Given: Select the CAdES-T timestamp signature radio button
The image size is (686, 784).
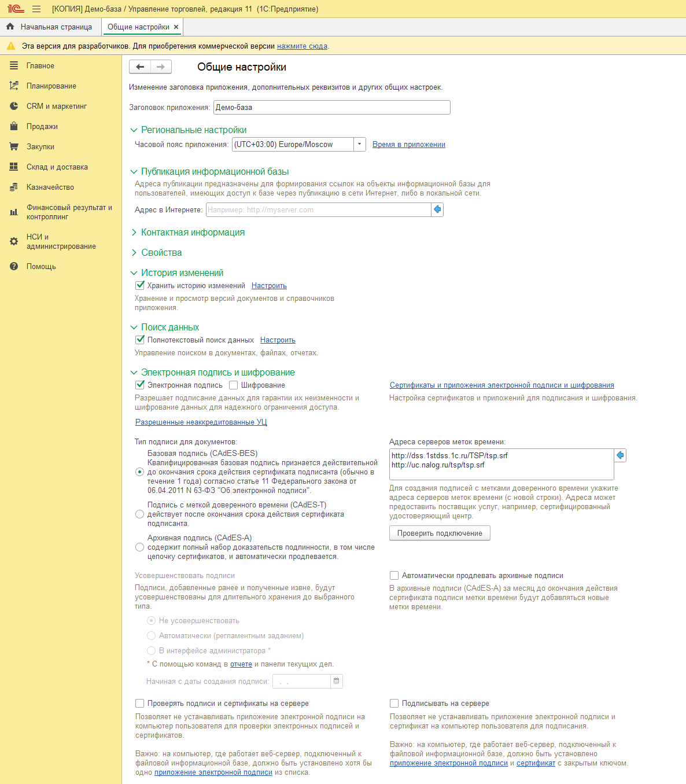Looking at the screenshot, I should (x=139, y=514).
